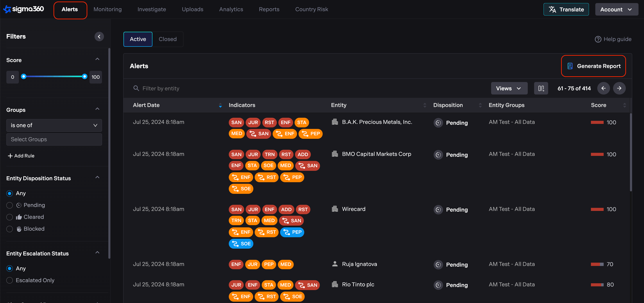Screen dimensions: 644x303
Task: Click the Score slider right handle
Action: 84,77
